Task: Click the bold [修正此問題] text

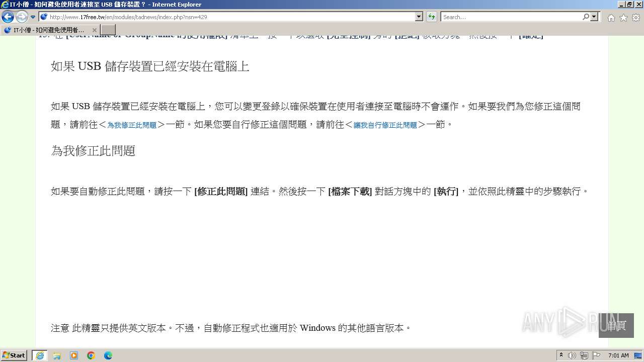Action: click(x=221, y=192)
